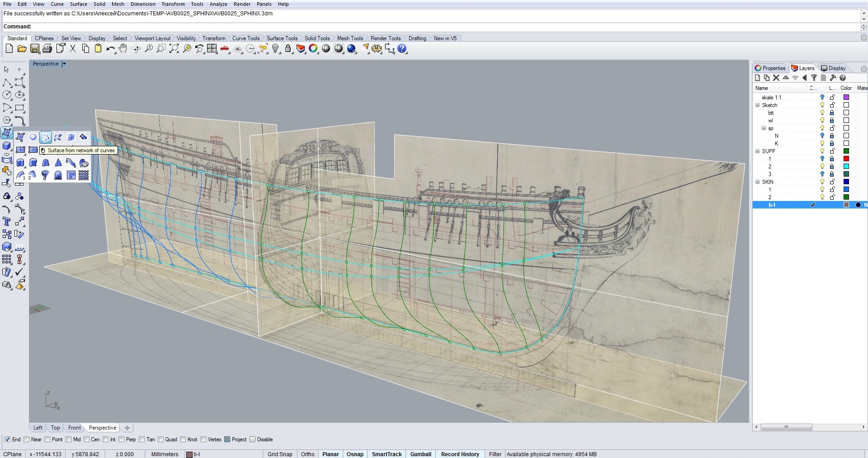This screenshot has height=458, width=868.
Task: Switch to the Curve Tools toolbar tab
Action: [x=245, y=38]
